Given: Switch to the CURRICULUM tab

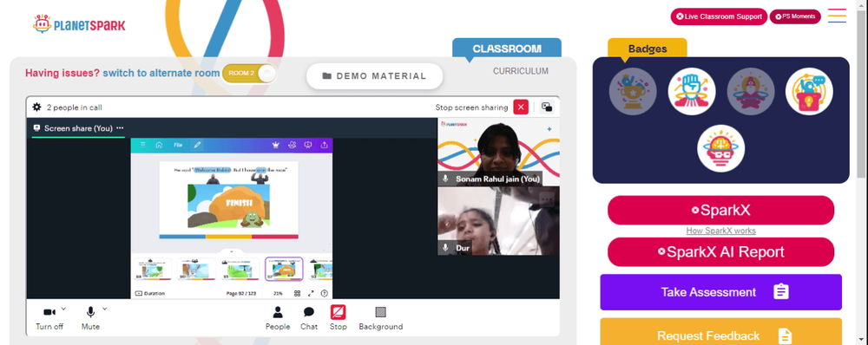Looking at the screenshot, I should click(x=520, y=71).
